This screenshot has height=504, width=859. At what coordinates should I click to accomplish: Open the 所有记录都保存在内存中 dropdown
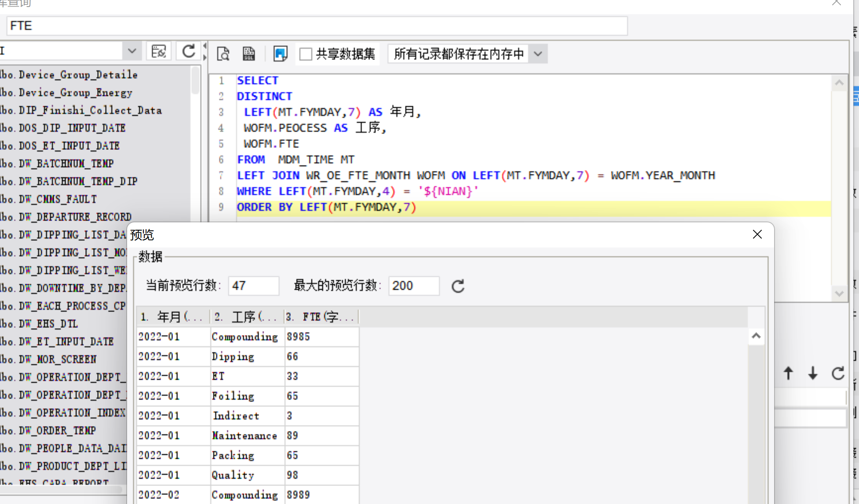pos(538,54)
